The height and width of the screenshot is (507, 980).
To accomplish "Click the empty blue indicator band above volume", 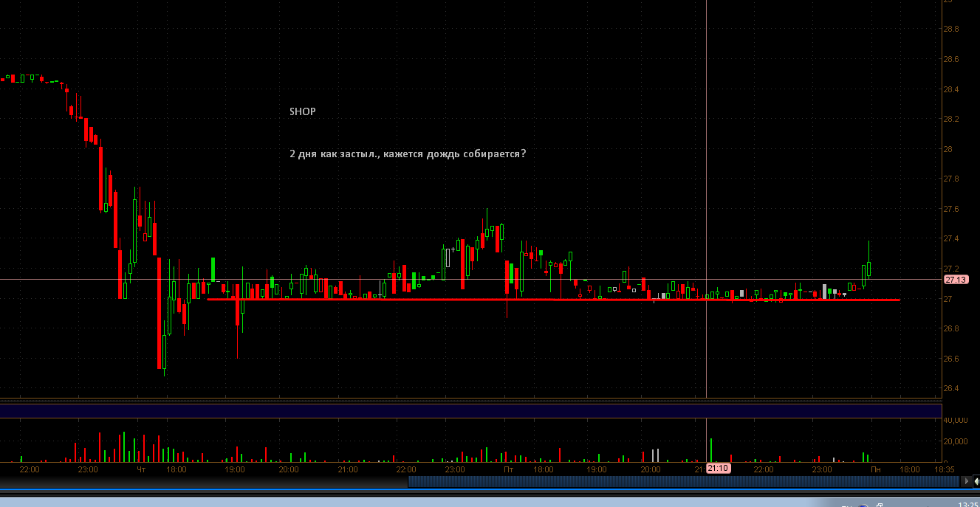I will [470, 410].
